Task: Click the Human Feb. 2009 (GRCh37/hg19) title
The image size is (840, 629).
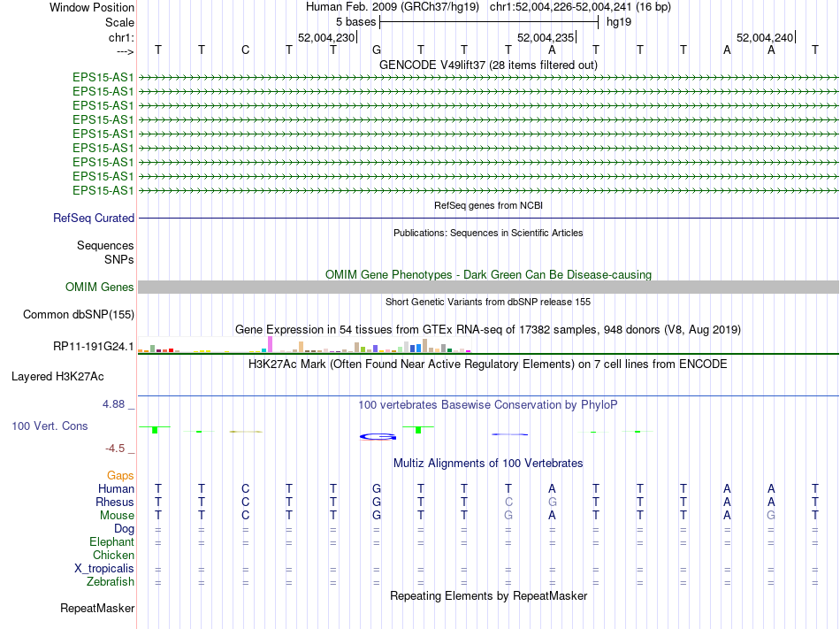Action: point(392,7)
